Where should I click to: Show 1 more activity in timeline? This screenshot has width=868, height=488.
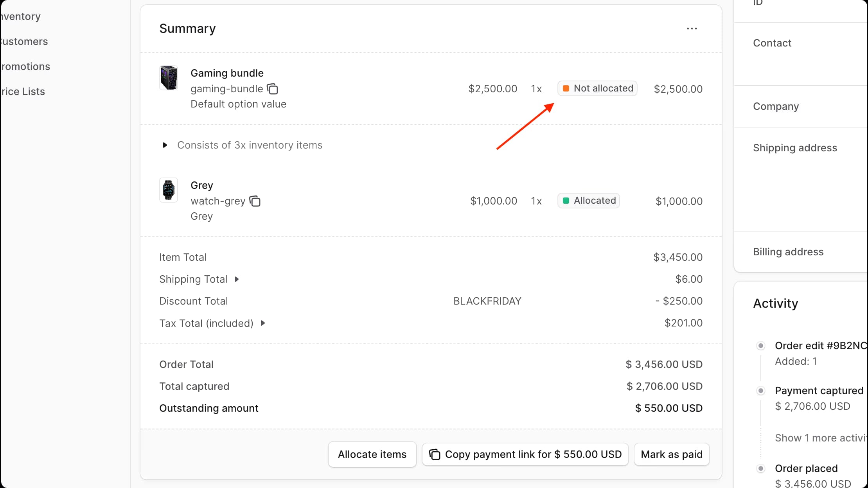[821, 438]
